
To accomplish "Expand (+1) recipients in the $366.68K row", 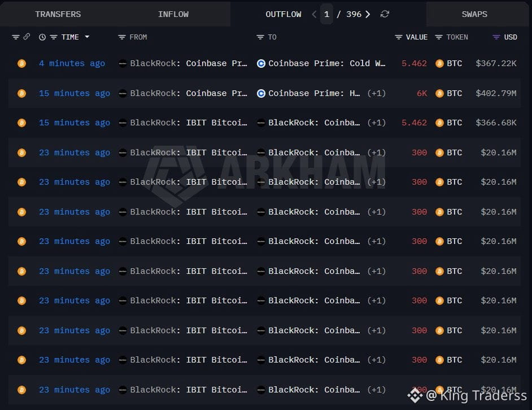I will pyautogui.click(x=376, y=123).
